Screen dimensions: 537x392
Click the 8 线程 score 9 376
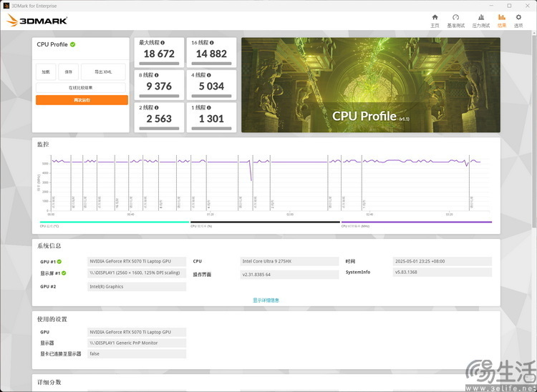tap(159, 87)
